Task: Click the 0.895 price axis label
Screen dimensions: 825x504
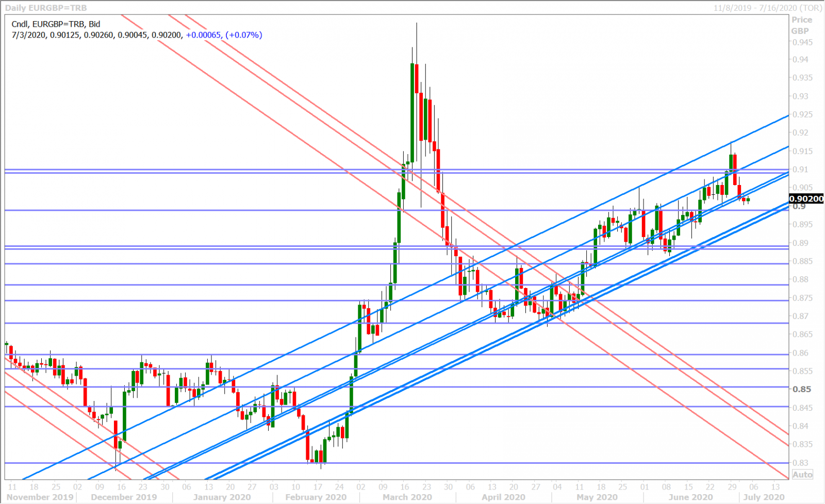Action: pos(802,225)
